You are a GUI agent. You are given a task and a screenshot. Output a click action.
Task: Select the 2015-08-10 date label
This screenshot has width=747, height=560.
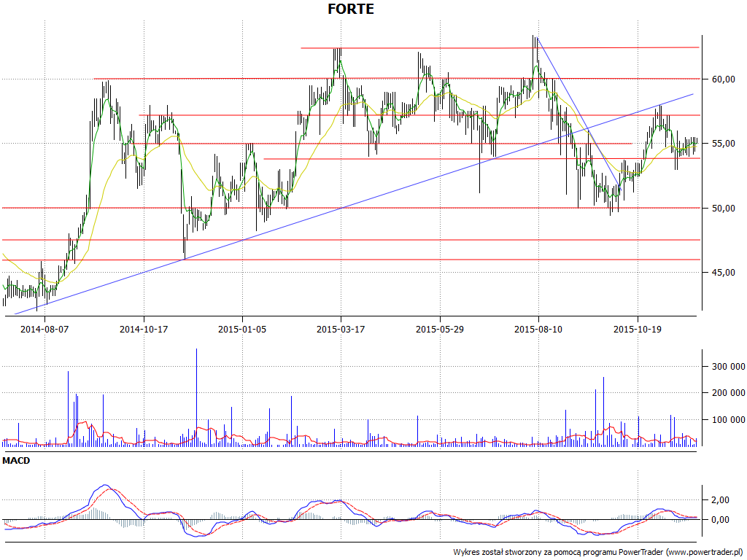[x=538, y=329]
